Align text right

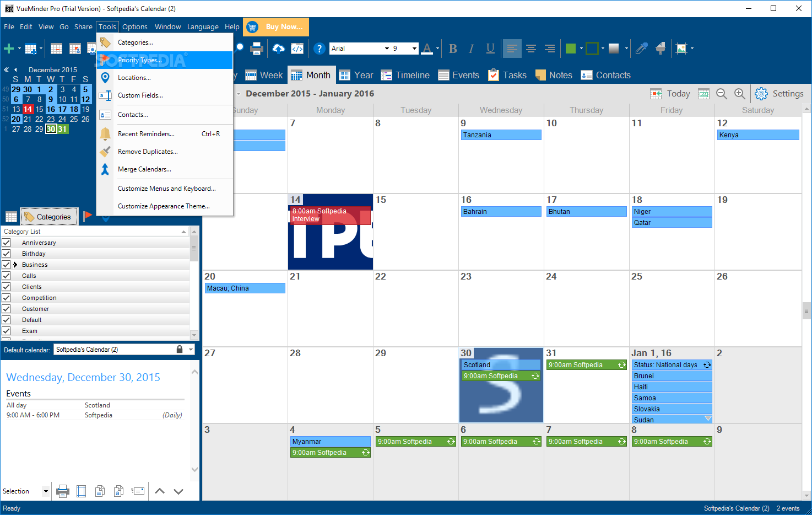(x=550, y=49)
